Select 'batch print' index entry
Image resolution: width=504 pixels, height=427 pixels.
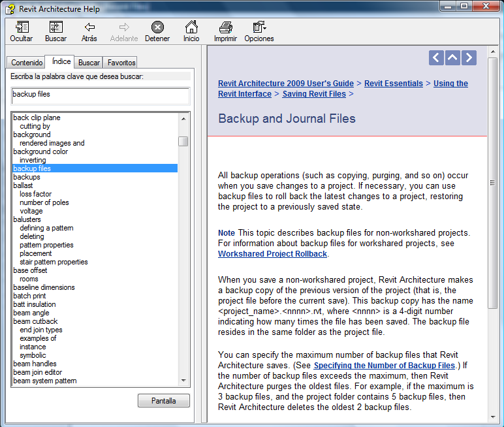coord(29,296)
